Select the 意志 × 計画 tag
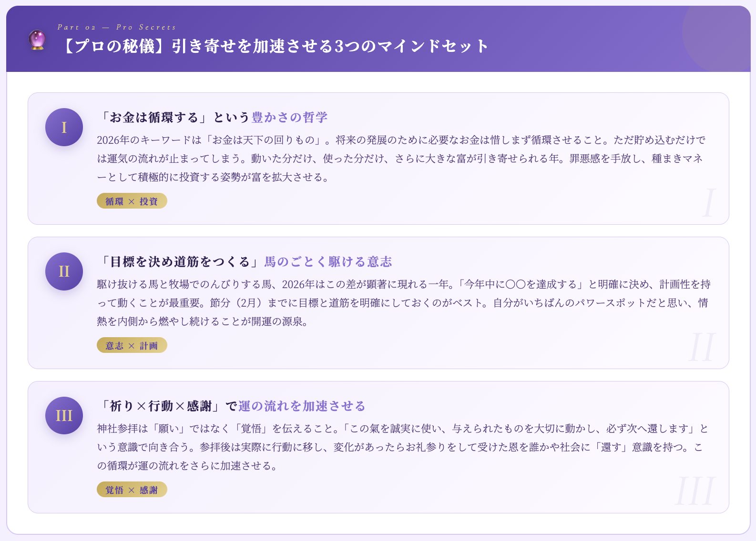Viewport: 756px width, 541px height. click(x=132, y=345)
